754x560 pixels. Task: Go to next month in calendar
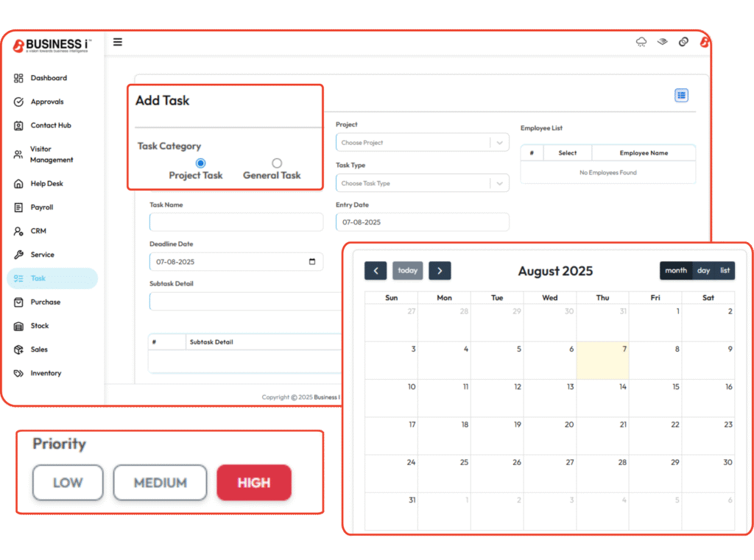tap(440, 271)
